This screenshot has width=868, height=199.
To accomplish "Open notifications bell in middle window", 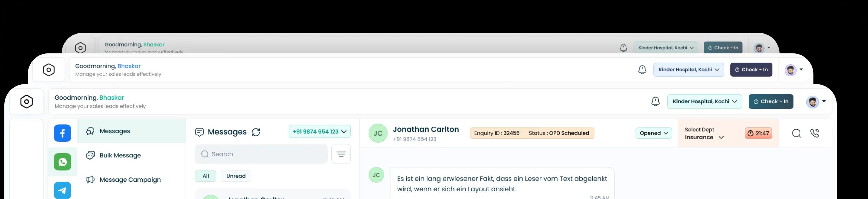I will click(x=642, y=70).
